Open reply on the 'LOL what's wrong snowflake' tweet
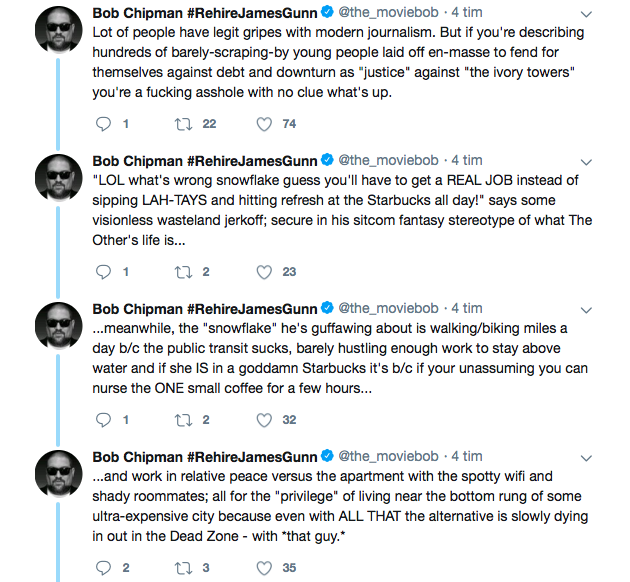The width and height of the screenshot is (630, 582). coord(103,272)
